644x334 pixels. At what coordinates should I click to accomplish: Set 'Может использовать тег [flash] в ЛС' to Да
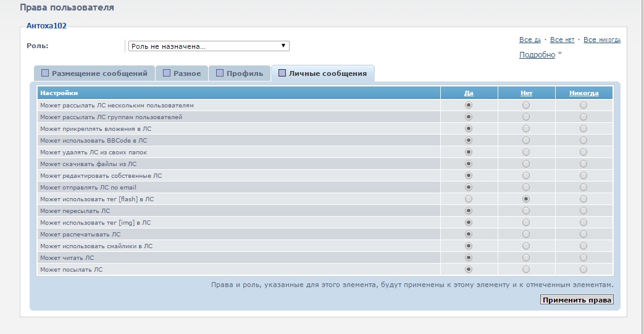469,199
